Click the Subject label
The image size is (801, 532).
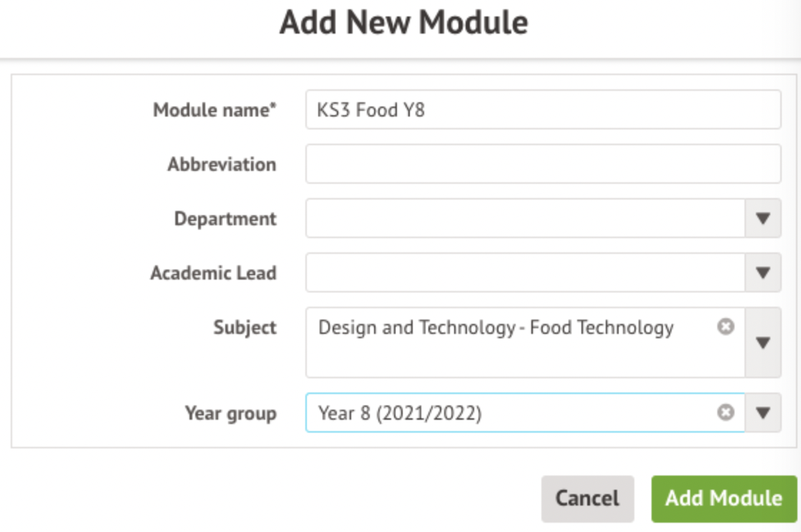245,327
